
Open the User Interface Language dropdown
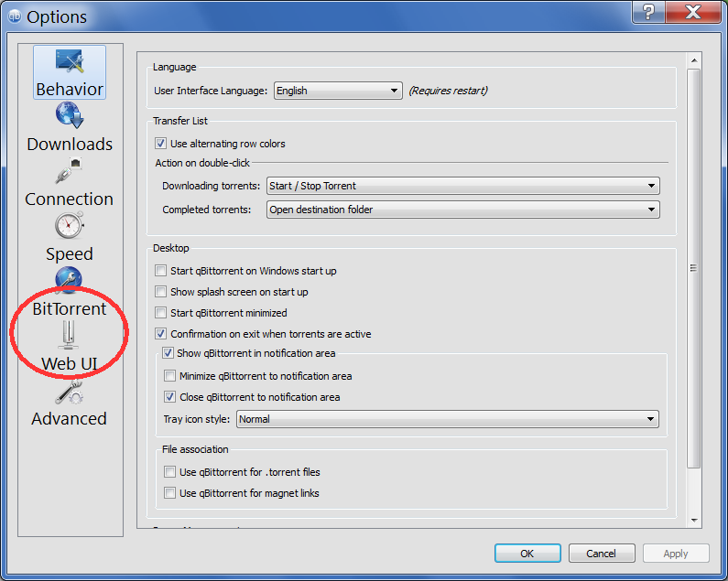click(x=338, y=91)
